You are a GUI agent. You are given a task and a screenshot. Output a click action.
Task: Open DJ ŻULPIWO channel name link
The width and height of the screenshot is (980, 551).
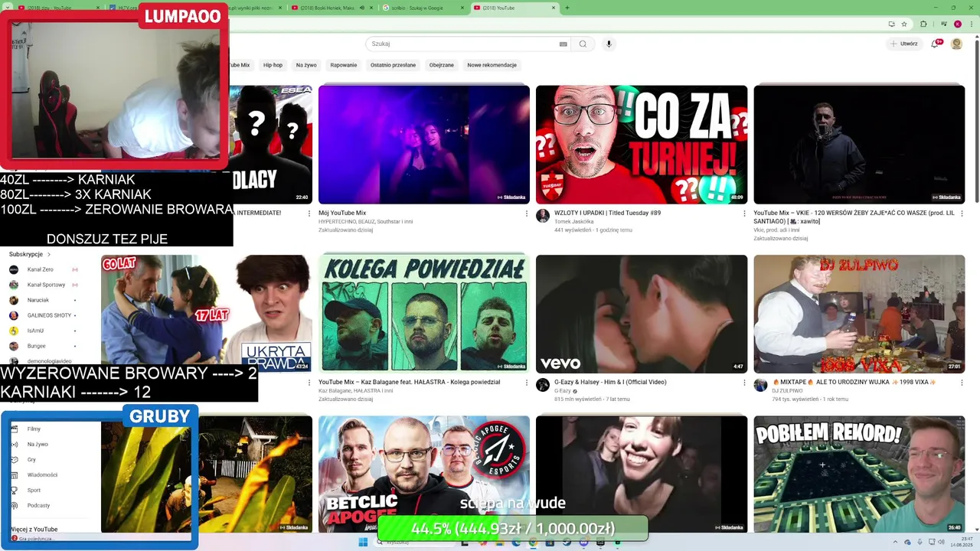pyautogui.click(x=786, y=390)
